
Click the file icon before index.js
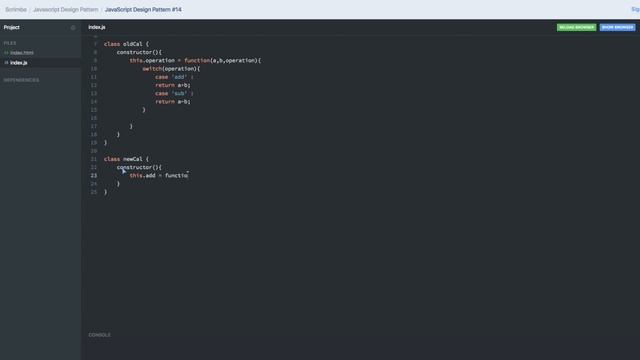click(6, 63)
